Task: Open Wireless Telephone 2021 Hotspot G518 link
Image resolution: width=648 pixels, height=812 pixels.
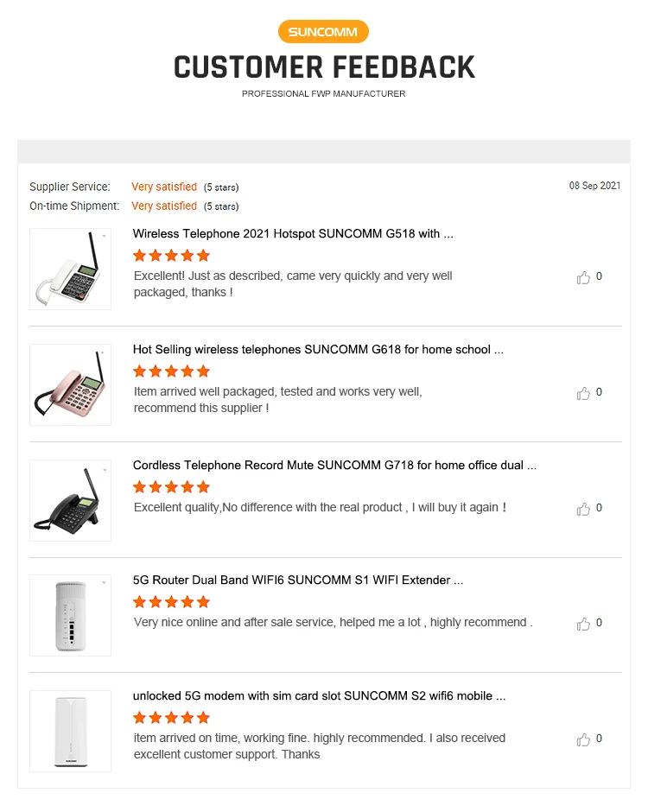Action: tap(293, 234)
